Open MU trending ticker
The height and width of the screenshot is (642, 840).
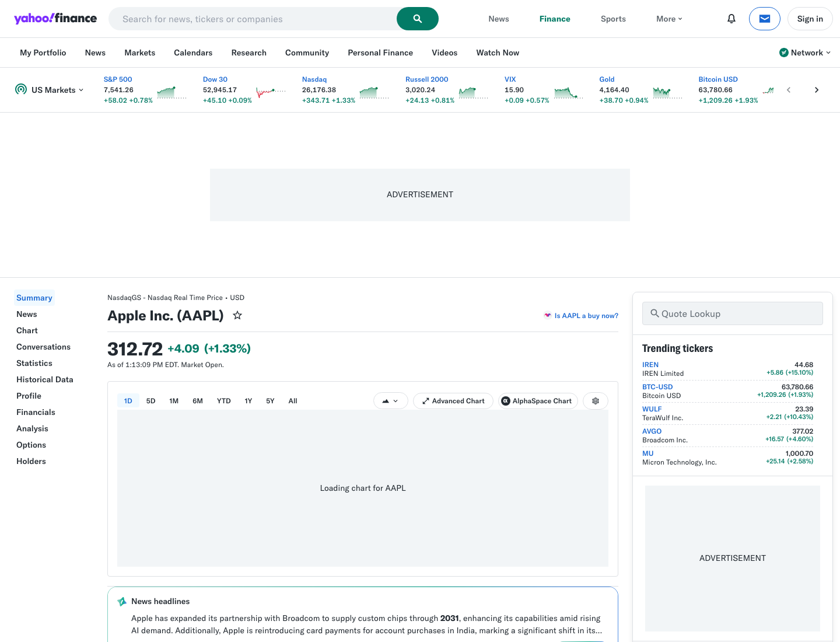tap(648, 453)
